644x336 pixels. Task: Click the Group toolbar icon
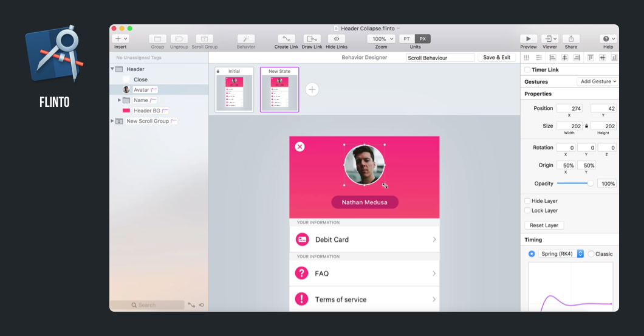click(x=157, y=39)
